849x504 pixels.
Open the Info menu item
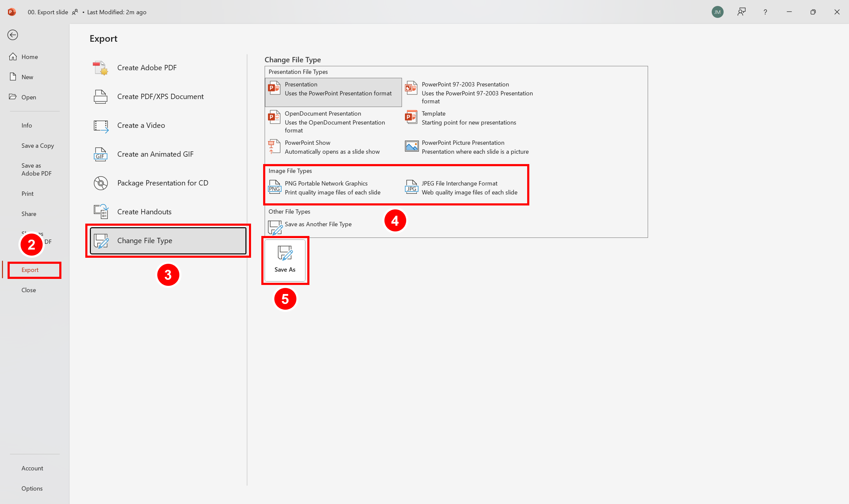click(x=27, y=125)
